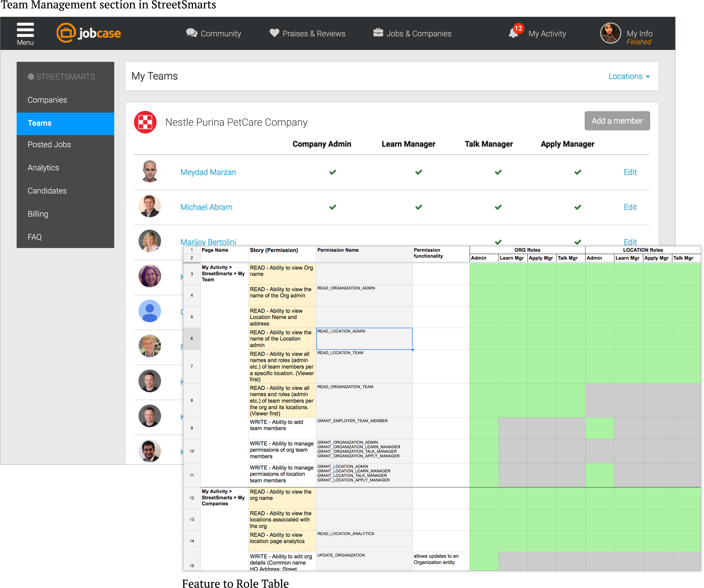Click the READ_LOCATION_ANALYTICS permission cell
This screenshot has width=704, height=588.
364,541
